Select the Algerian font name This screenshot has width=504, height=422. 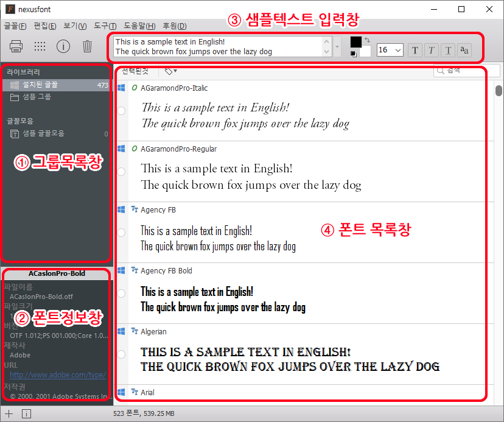153,331
